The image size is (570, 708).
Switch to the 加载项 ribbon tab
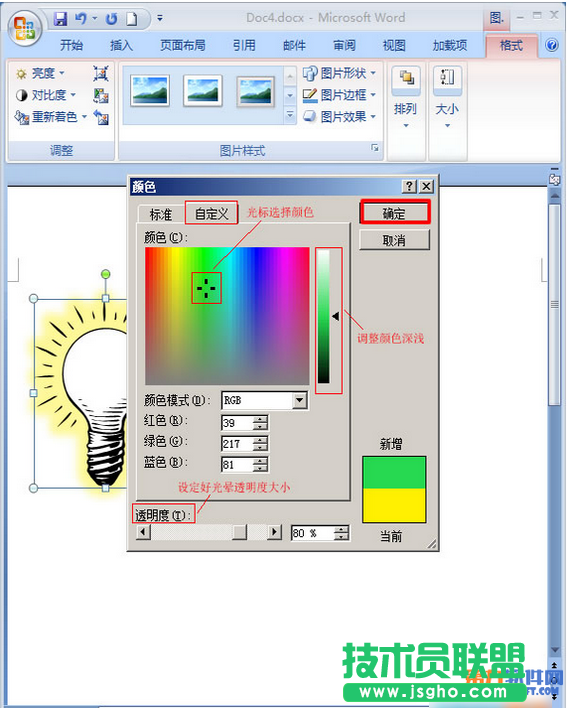point(450,45)
